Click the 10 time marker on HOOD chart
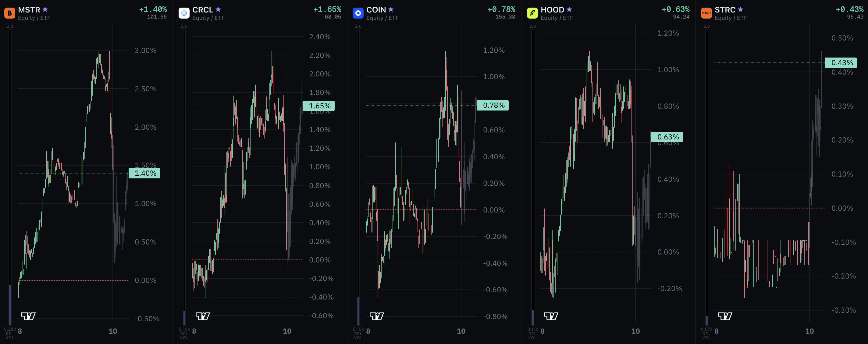 point(635,331)
